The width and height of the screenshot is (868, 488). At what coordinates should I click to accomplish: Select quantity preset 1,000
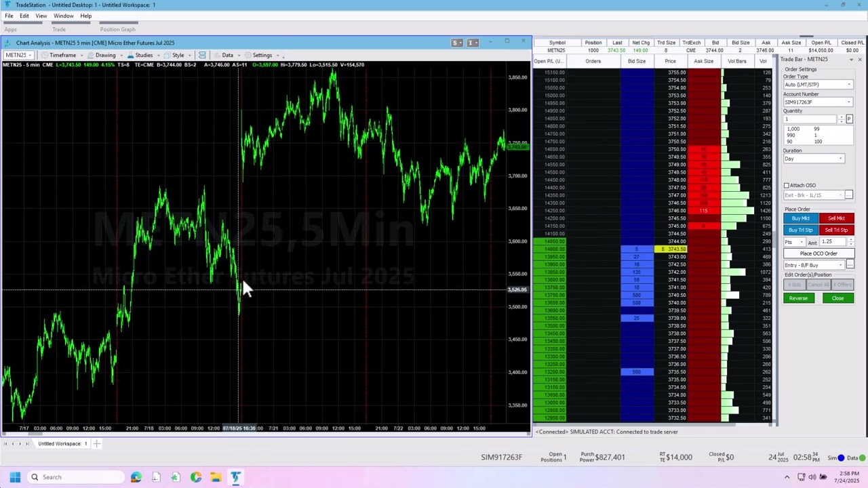pos(793,129)
